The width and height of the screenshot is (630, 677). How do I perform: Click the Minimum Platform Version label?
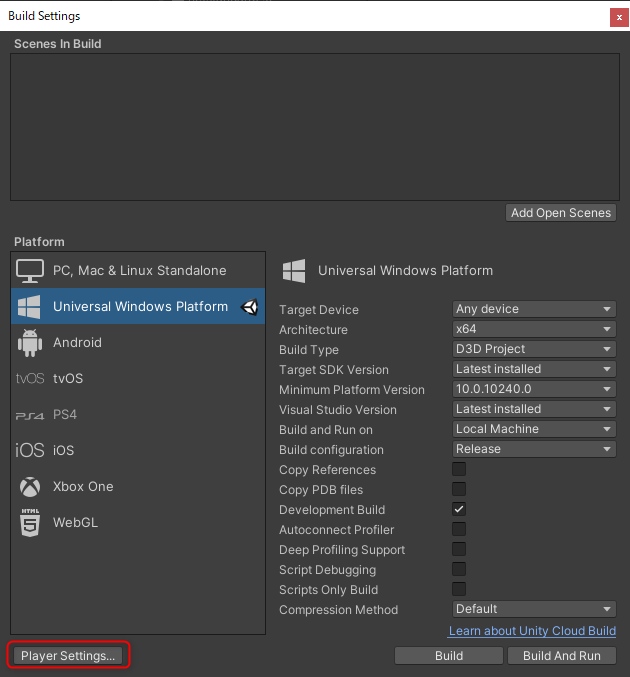(352, 390)
